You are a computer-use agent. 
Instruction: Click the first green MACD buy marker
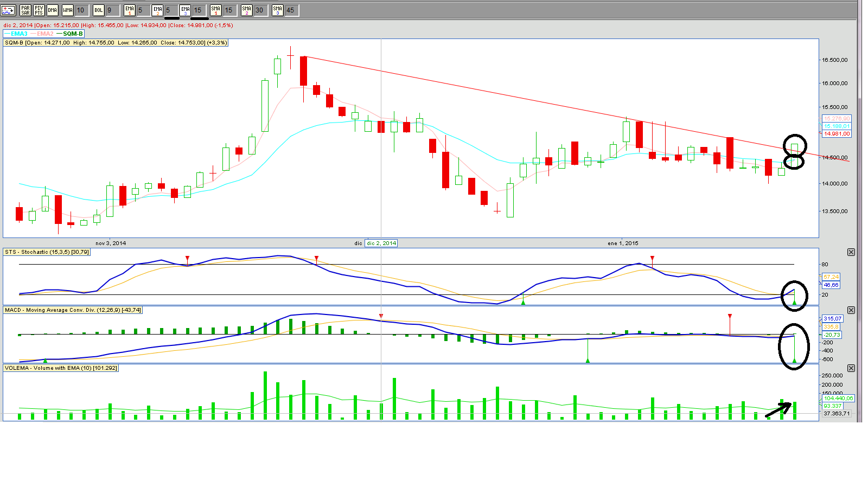45,361
